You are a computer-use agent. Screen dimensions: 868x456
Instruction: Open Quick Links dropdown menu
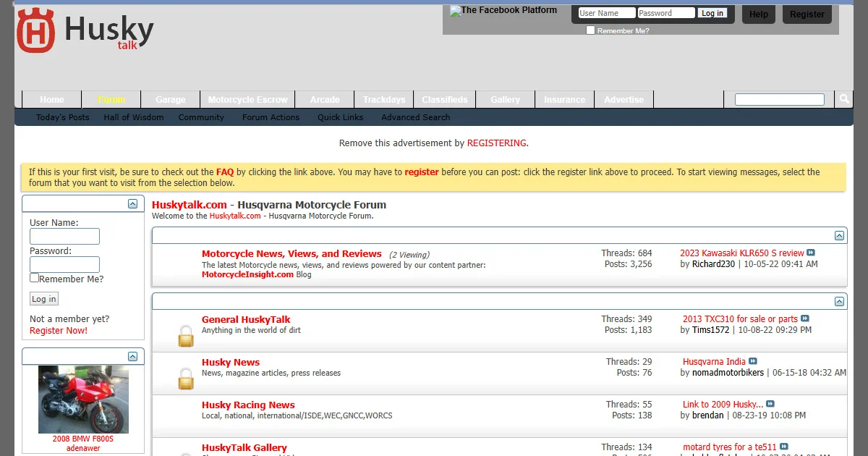coord(340,117)
